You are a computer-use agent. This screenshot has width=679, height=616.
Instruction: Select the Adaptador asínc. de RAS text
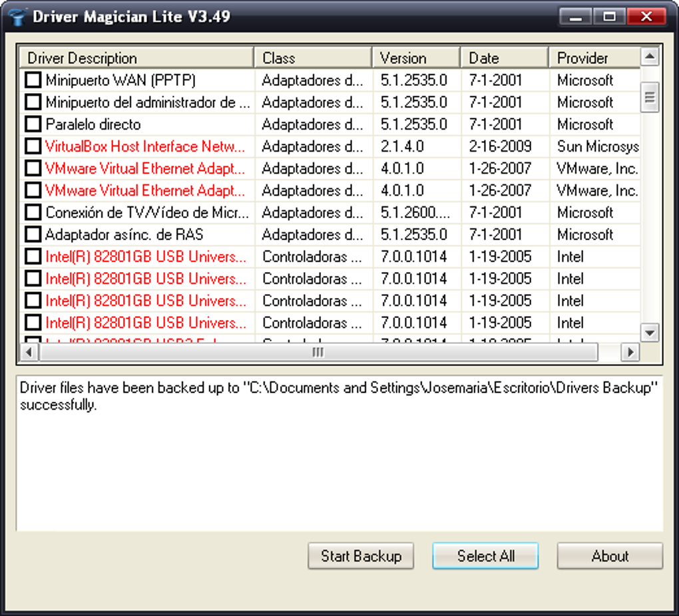tap(124, 235)
